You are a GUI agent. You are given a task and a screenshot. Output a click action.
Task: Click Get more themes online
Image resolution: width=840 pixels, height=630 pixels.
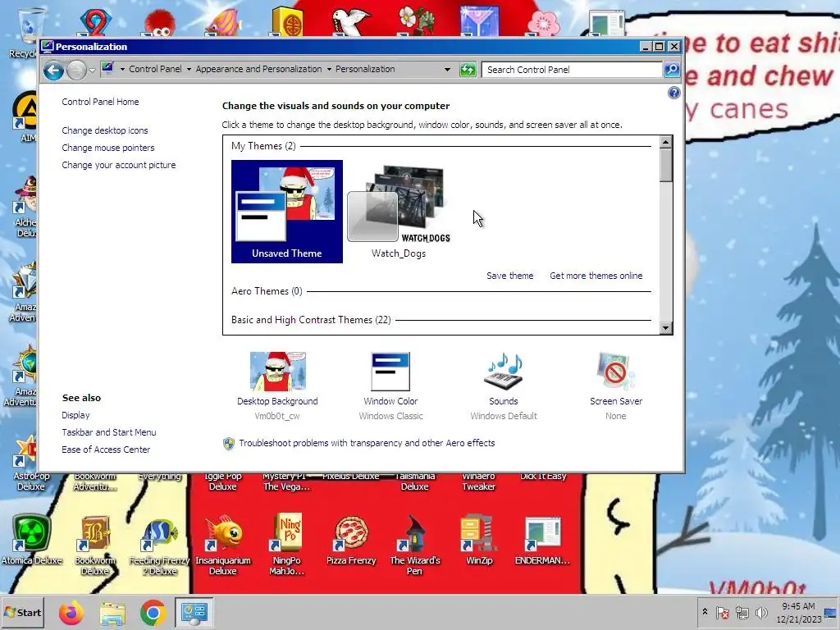click(x=596, y=276)
